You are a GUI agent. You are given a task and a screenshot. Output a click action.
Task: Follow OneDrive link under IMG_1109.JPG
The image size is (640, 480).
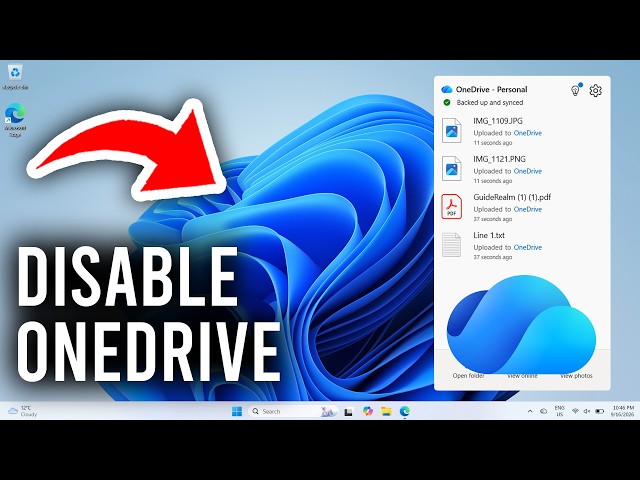coord(528,133)
